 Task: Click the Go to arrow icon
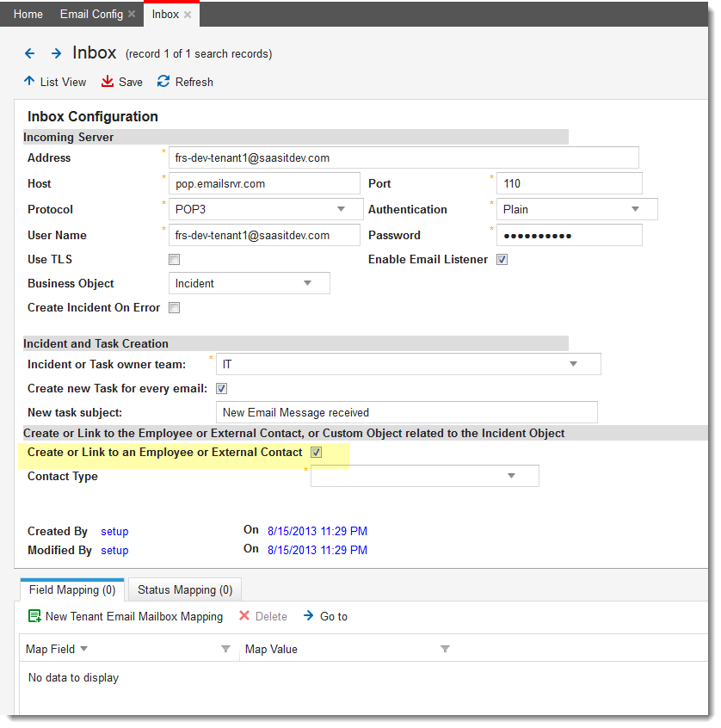(308, 615)
